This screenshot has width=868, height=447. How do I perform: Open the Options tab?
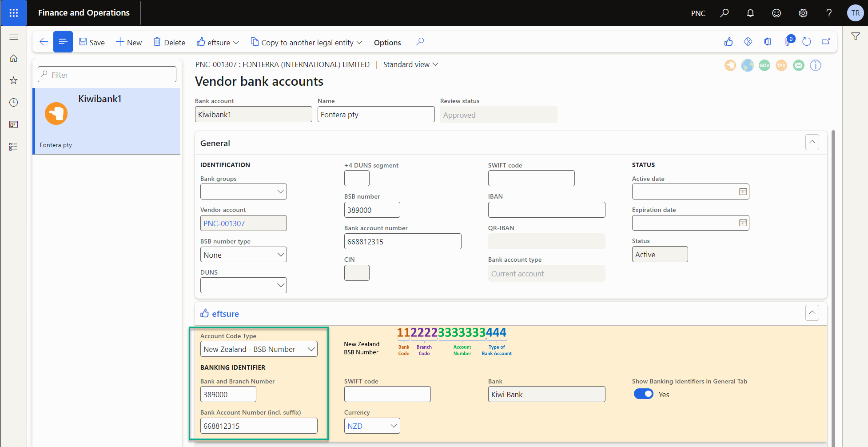pos(387,42)
